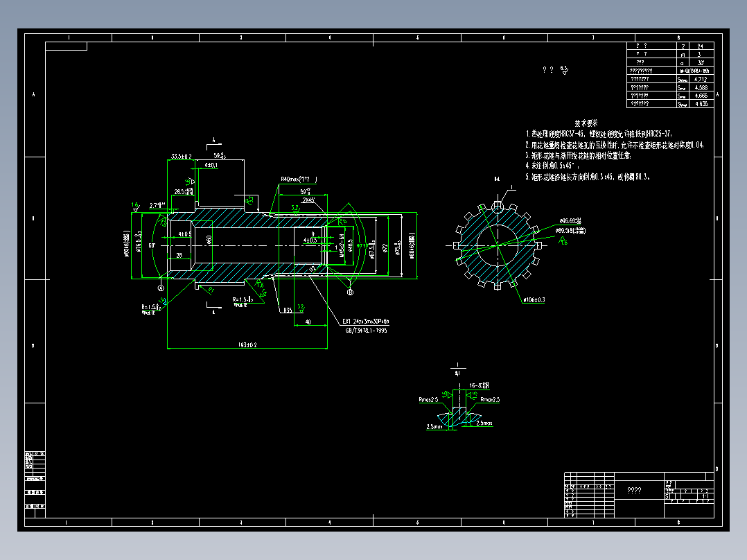Click the table cell with value 24
Viewport: 747px width, 560px height.
click(701, 46)
